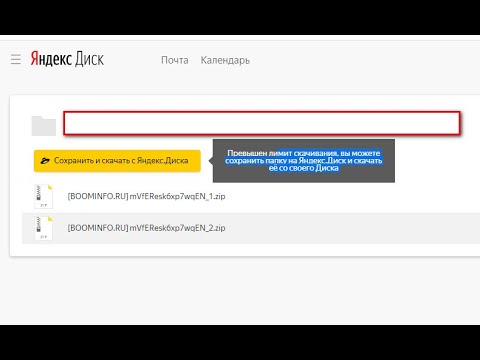480x360 pixels.
Task: Click inside the red-outlined folder name box
Action: coord(262,123)
